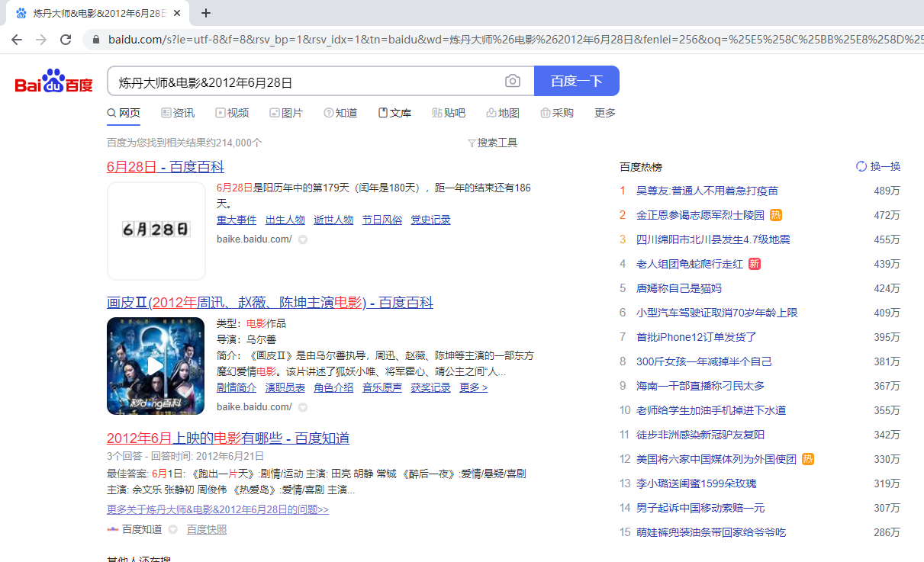Switch to 资讯 tab
This screenshot has width=924, height=562.
tap(178, 113)
